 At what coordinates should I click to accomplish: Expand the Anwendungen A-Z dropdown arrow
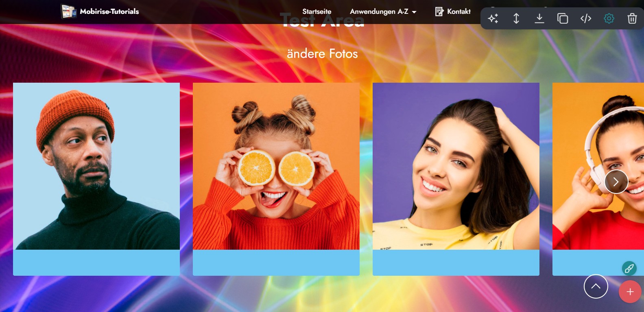pyautogui.click(x=414, y=12)
